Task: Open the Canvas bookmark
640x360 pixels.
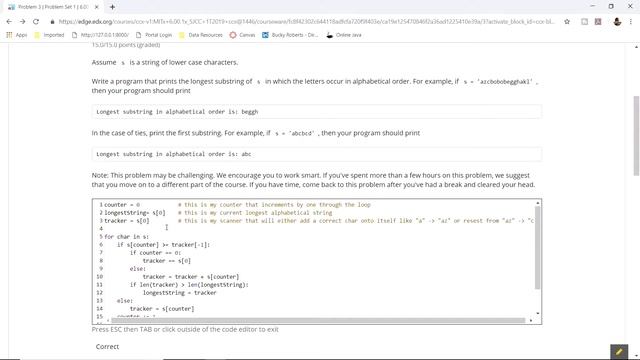Action: coord(242,35)
